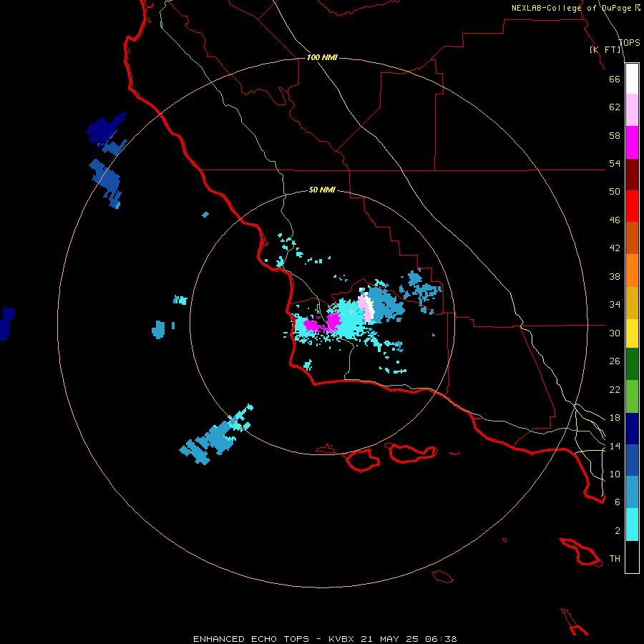Click the white-pink tallest echo top cell
Viewport: 644px width, 644px height.
click(366, 306)
